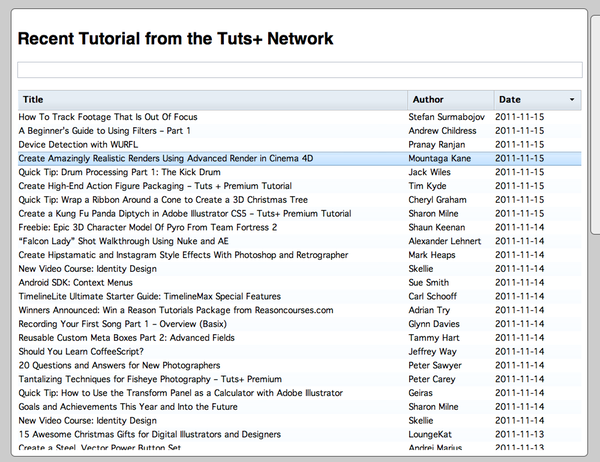The width and height of the screenshot is (600, 462).
Task: Click the vertical scrollbar at right edge
Action: 595,124
